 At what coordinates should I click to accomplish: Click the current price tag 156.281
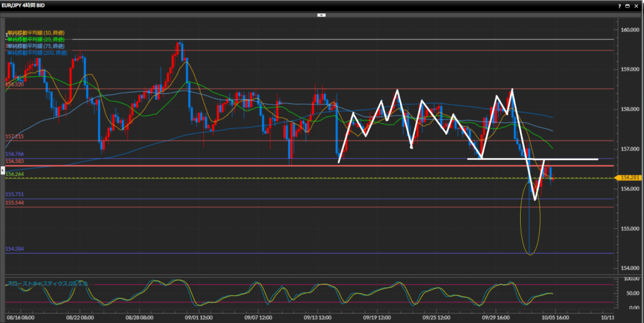click(x=630, y=178)
